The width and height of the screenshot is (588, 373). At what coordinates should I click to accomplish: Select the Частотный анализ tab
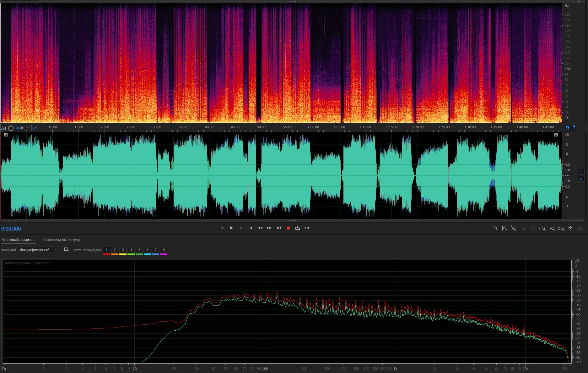pos(16,240)
